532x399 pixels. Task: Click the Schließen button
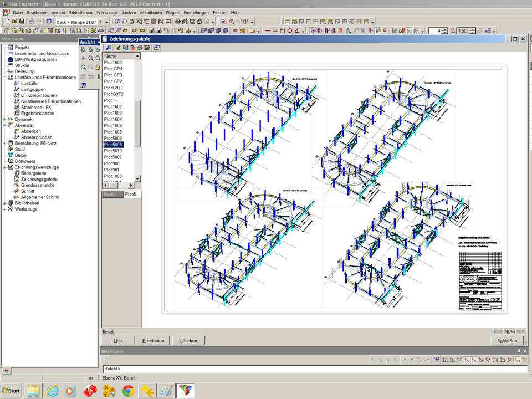pyautogui.click(x=507, y=341)
